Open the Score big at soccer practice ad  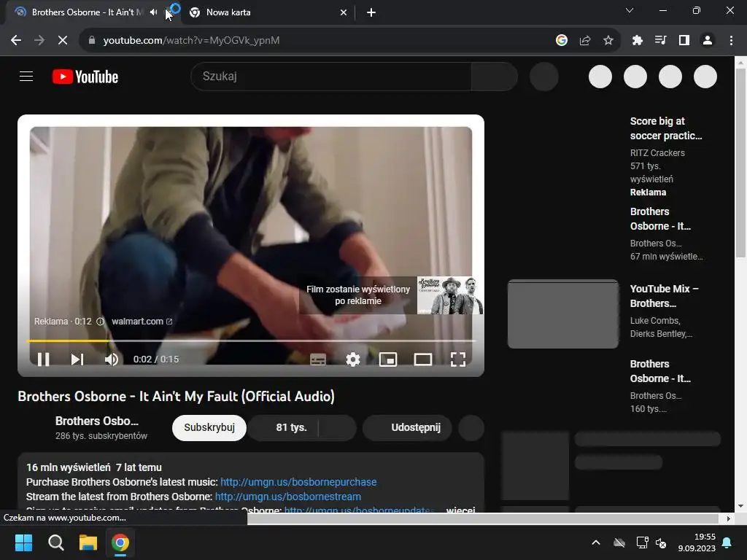[665, 128]
